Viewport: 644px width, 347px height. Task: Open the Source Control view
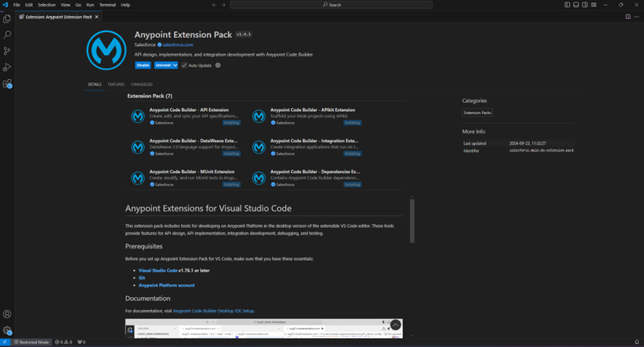click(x=7, y=51)
